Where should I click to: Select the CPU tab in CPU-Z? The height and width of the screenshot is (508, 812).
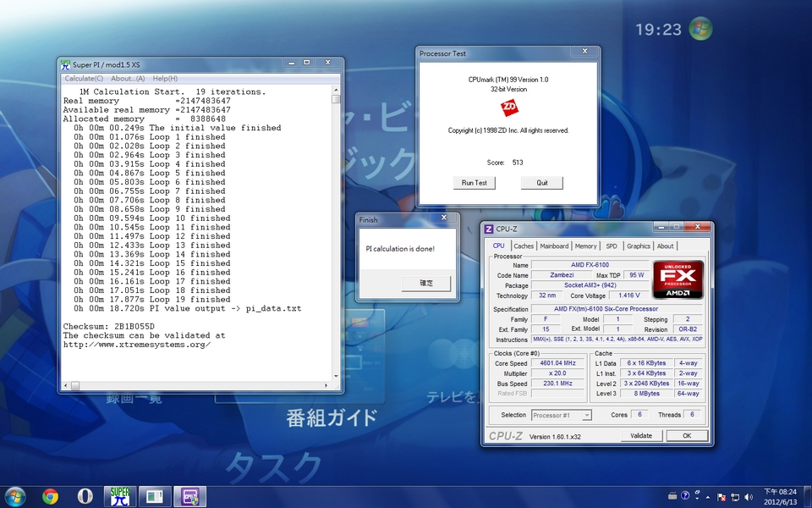click(498, 246)
